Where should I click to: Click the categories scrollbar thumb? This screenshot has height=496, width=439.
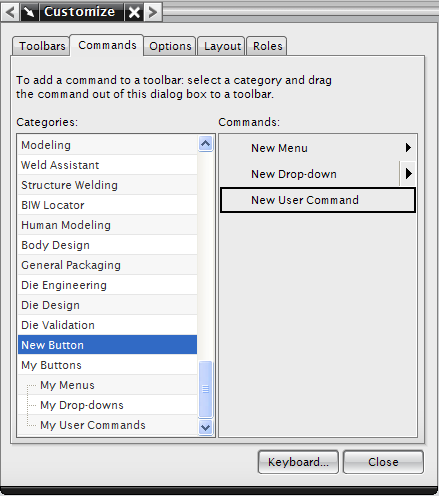click(205, 389)
